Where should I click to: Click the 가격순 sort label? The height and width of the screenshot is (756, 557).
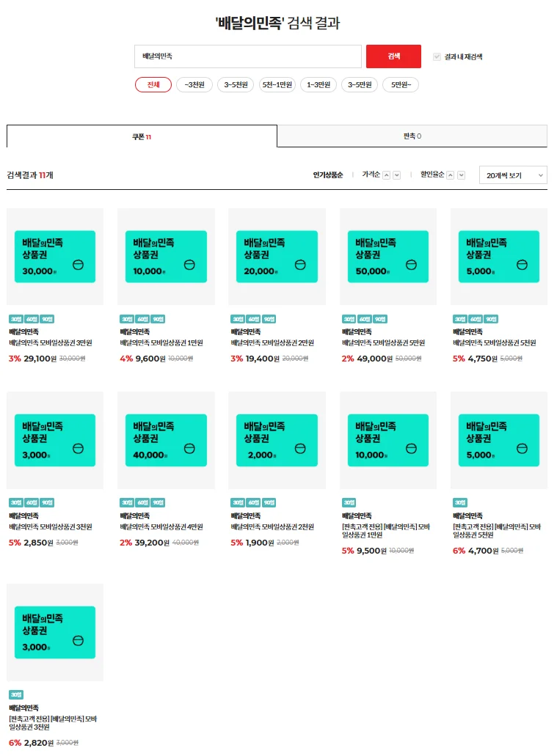(x=371, y=175)
